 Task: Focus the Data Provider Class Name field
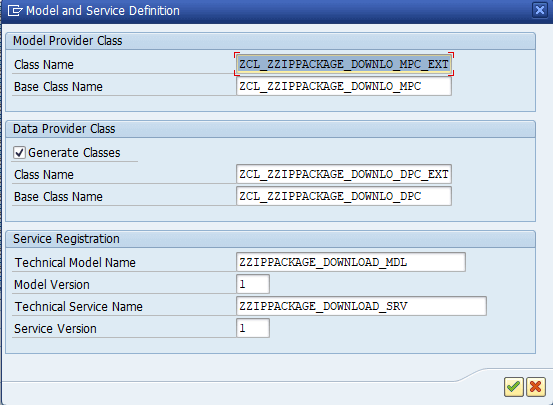tap(344, 174)
